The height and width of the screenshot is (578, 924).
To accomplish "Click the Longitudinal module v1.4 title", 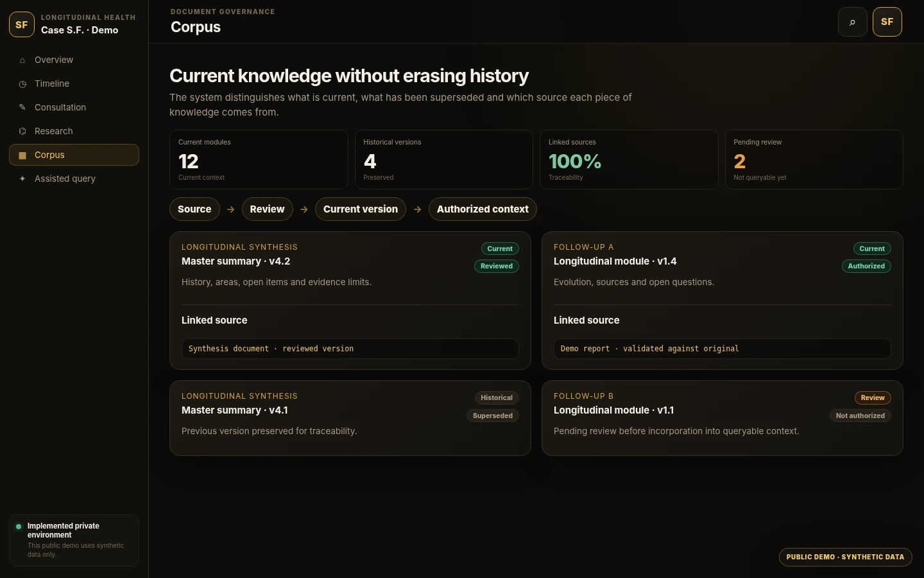I will tap(615, 261).
